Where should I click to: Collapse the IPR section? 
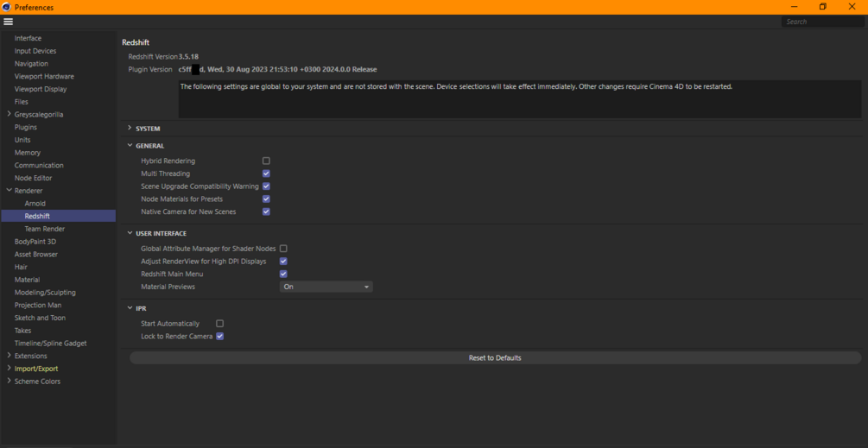(x=130, y=308)
